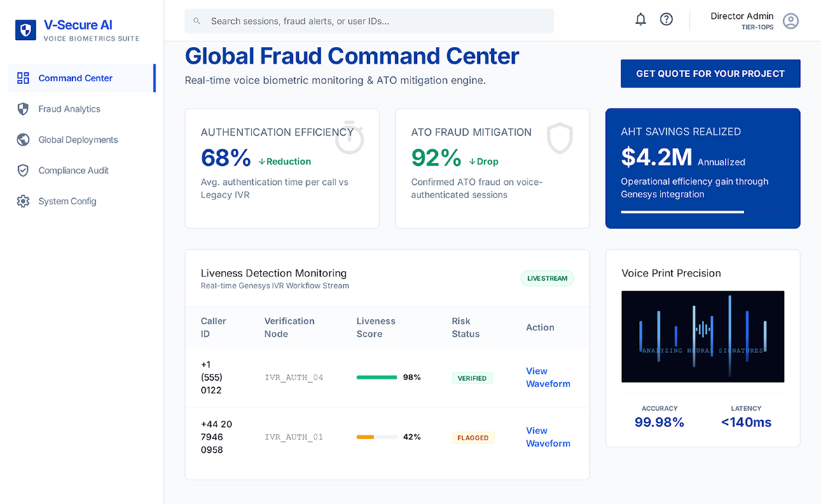
Task: Click the Global Deployments globe icon
Action: pos(23,140)
